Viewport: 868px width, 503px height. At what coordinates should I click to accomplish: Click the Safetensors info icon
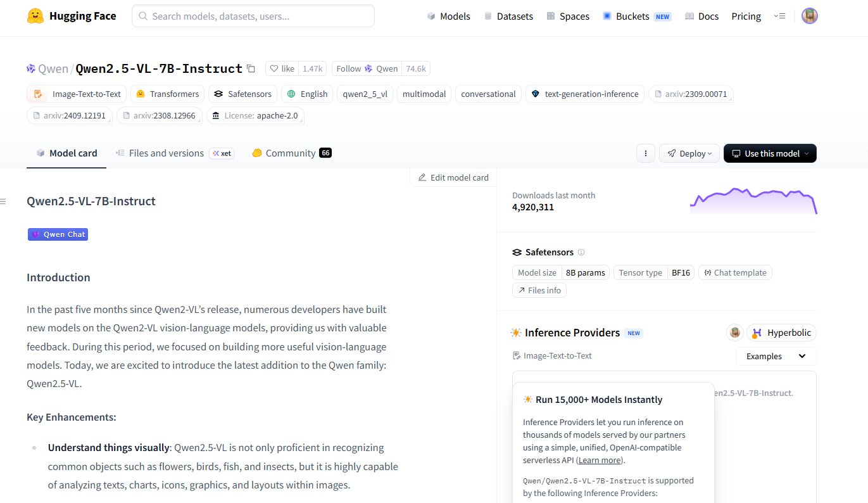pos(581,252)
